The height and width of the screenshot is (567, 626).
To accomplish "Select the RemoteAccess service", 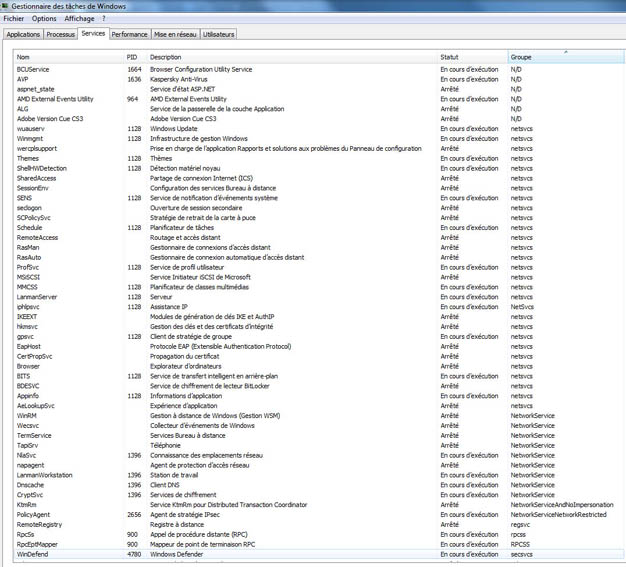I will [x=319, y=238].
